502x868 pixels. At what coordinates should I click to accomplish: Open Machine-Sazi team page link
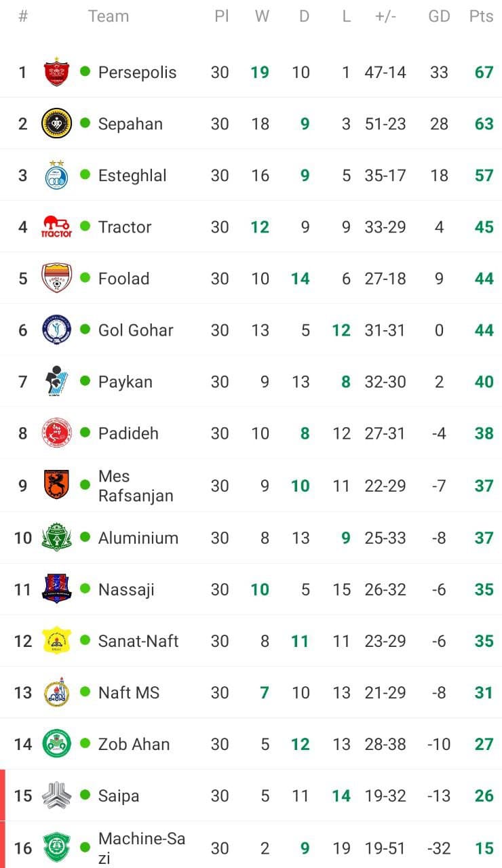click(142, 848)
